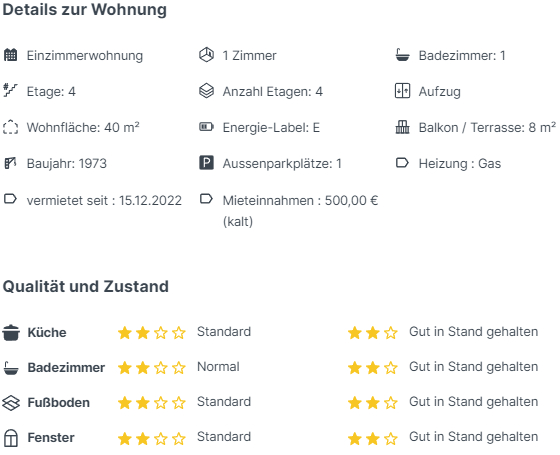
Task: Click the cooking pot icon beside Küche
Action: [11, 332]
